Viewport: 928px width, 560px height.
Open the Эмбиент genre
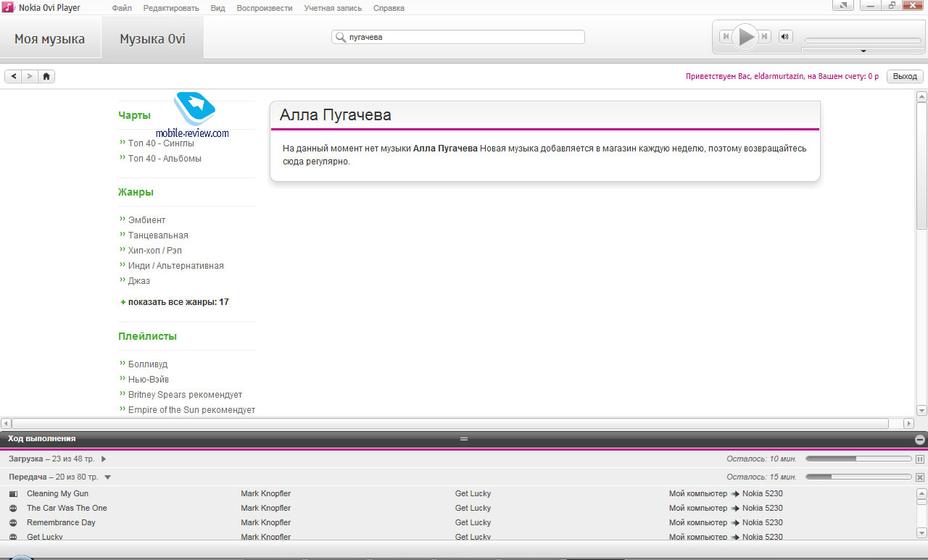146,220
